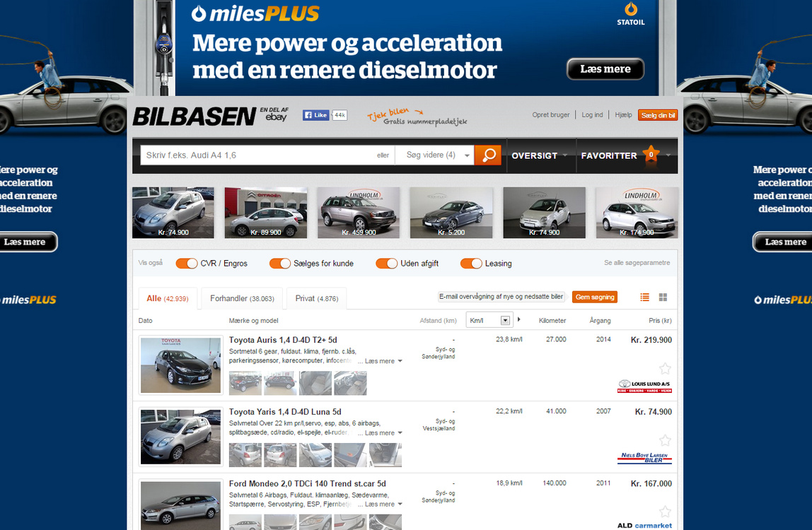812x530 pixels.
Task: Click the Gem søgning button
Action: click(x=594, y=297)
